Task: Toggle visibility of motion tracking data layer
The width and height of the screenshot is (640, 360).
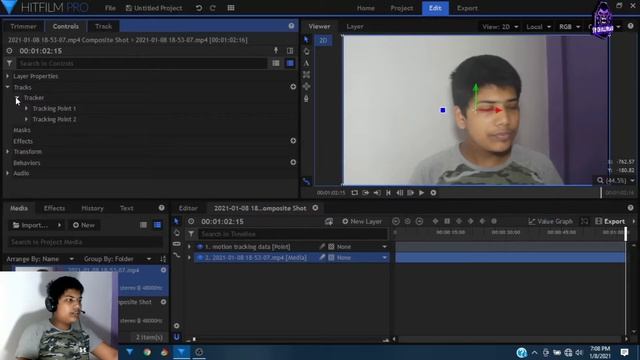Action: 200,247
